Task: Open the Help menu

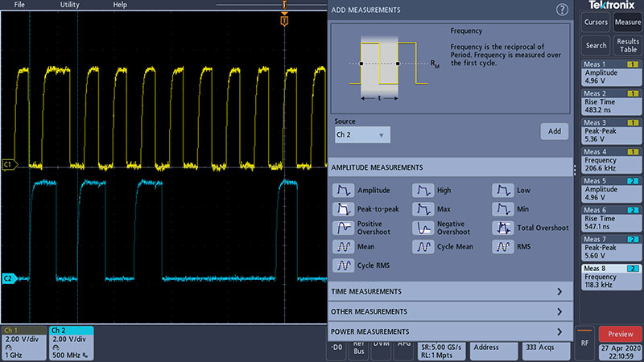Action: [120, 5]
